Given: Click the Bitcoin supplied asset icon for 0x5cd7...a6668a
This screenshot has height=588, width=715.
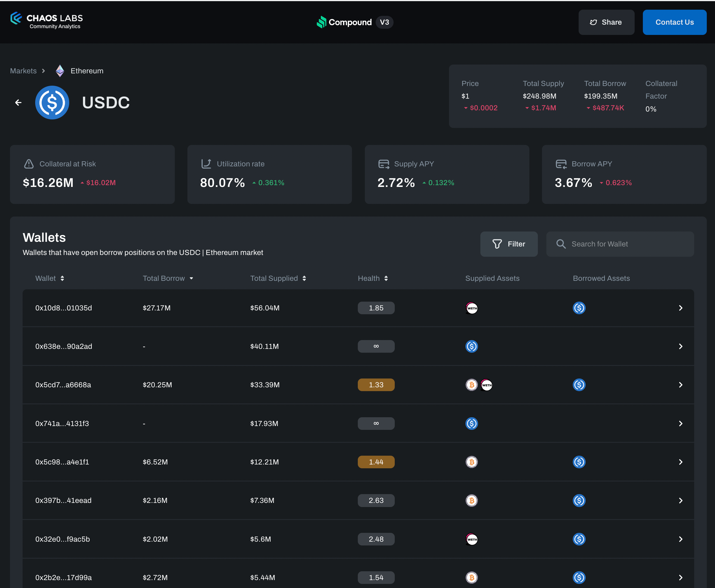Looking at the screenshot, I should pyautogui.click(x=471, y=385).
